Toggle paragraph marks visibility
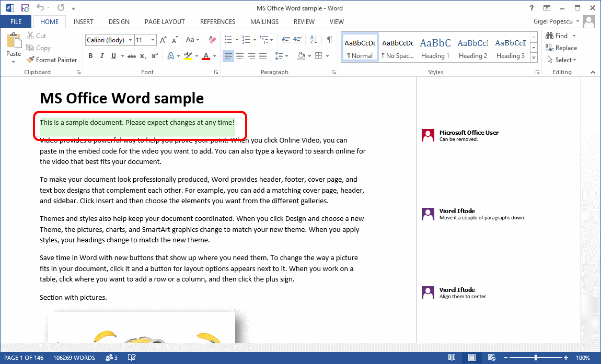The image size is (601, 364). tap(330, 40)
